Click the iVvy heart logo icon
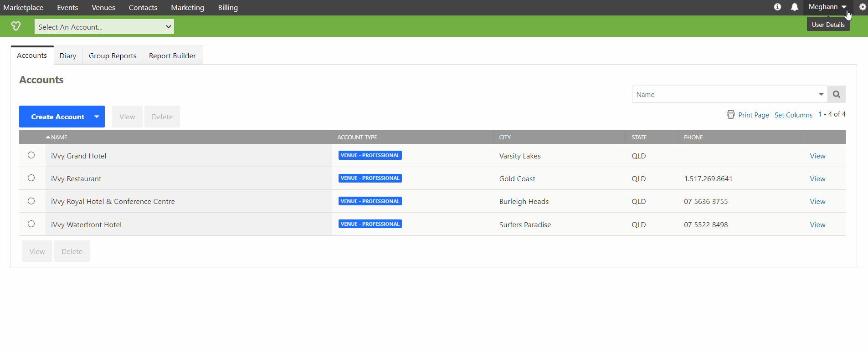868x351 pixels. click(16, 26)
